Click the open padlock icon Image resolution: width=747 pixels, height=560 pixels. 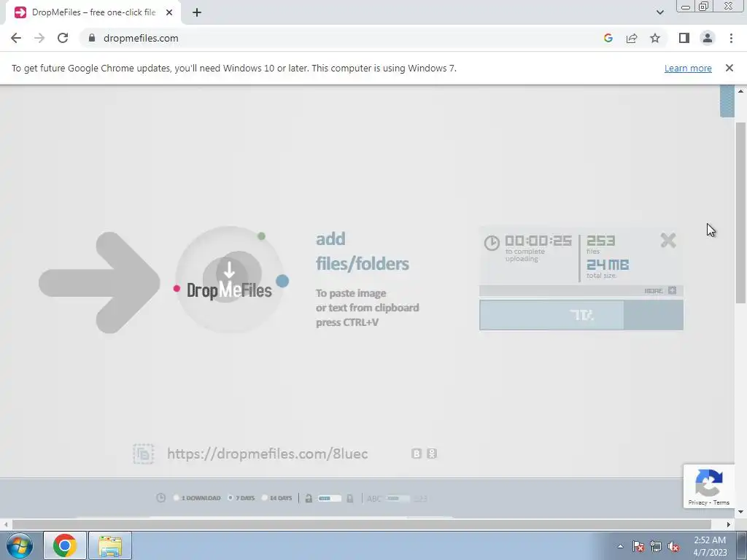tap(309, 499)
